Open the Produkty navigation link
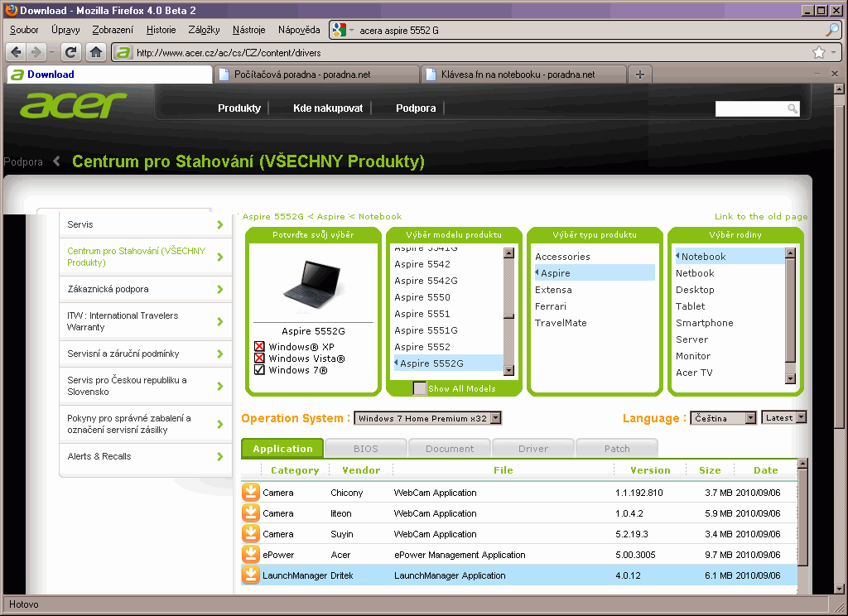The height and width of the screenshot is (616, 848). coord(239,108)
